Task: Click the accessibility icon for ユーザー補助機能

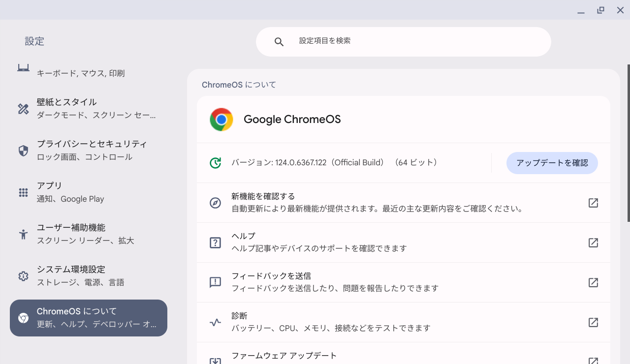Action: tap(23, 234)
